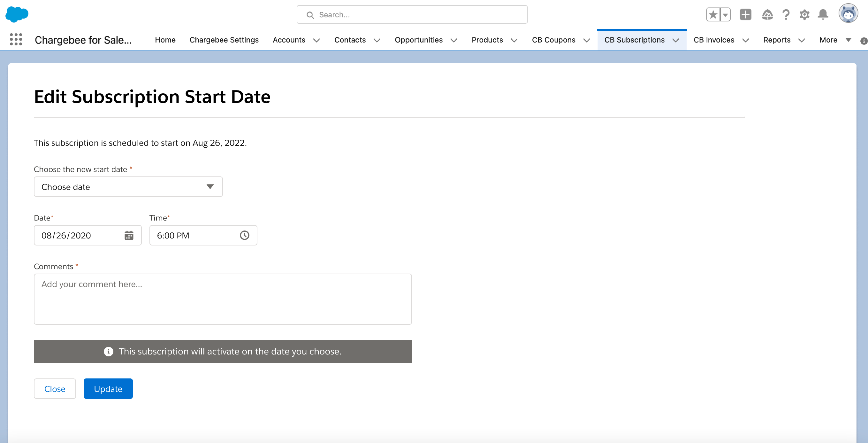Click the Salesforce cloud logo
Viewport: 868px width, 443px height.
[17, 14]
